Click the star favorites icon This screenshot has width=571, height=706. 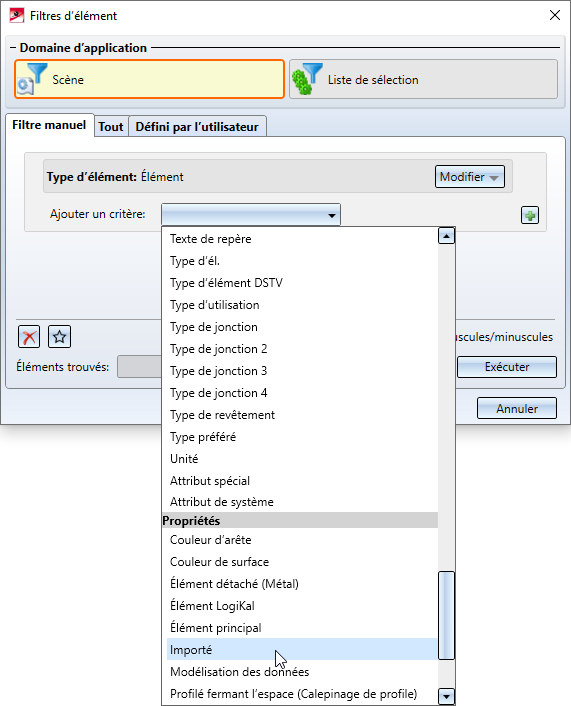tap(59, 337)
